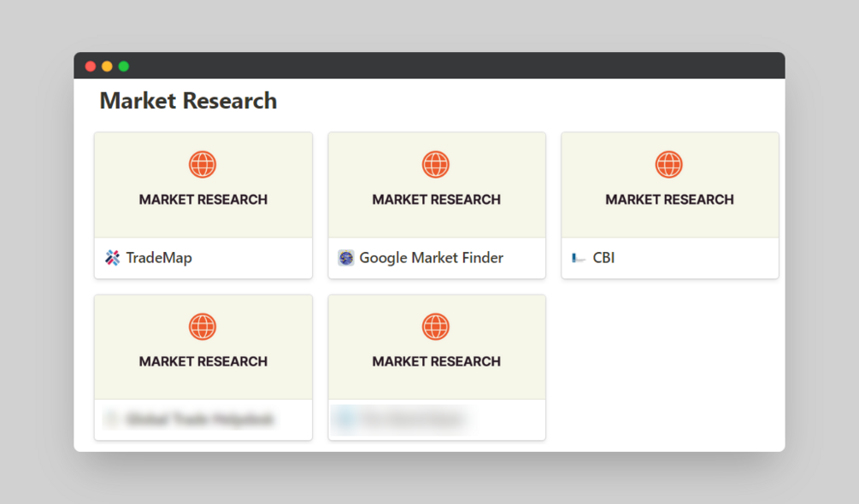Click the globe icon on the CBI card
859x504 pixels.
(669, 164)
